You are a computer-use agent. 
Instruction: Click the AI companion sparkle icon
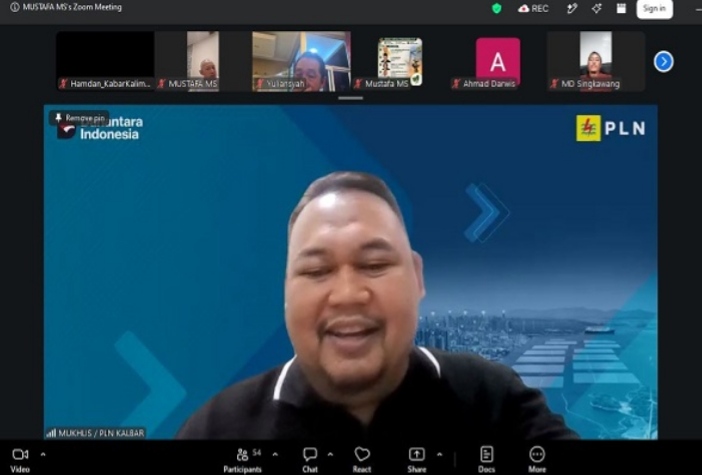596,9
